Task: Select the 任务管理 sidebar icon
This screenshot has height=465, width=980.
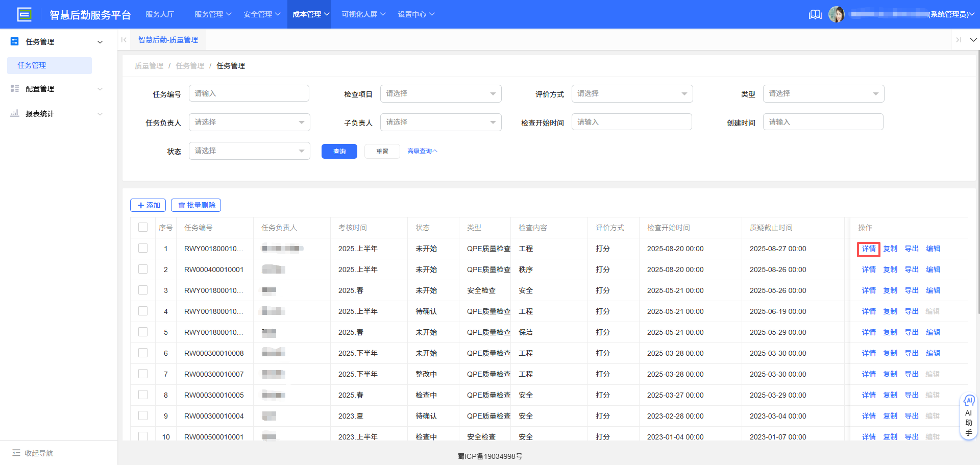Action: [14, 41]
